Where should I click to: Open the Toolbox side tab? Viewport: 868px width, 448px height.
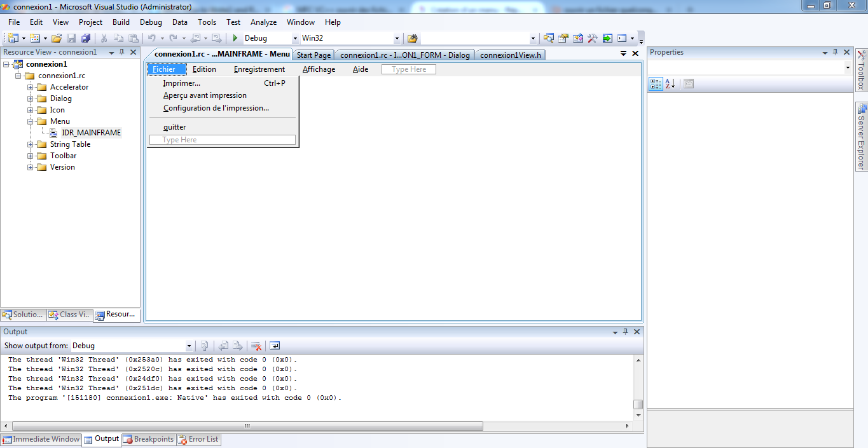tap(861, 71)
